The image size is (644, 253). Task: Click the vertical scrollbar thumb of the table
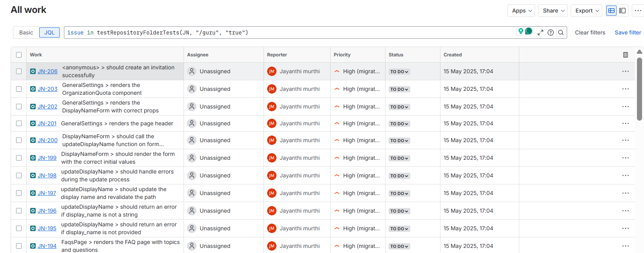640,89
